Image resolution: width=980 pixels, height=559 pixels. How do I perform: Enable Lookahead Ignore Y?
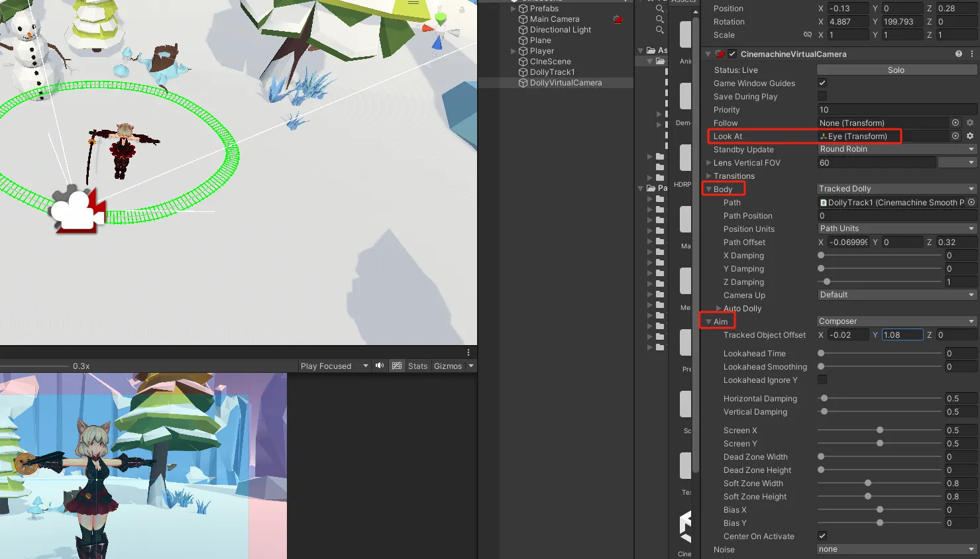(x=822, y=380)
